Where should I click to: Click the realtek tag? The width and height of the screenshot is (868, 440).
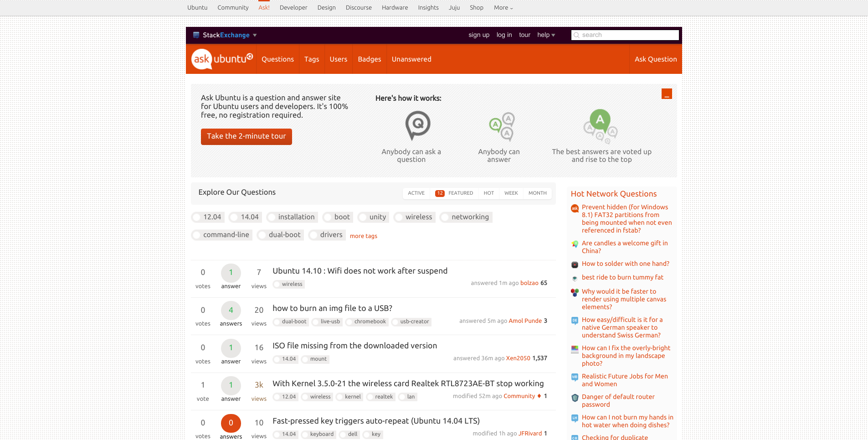click(380, 397)
